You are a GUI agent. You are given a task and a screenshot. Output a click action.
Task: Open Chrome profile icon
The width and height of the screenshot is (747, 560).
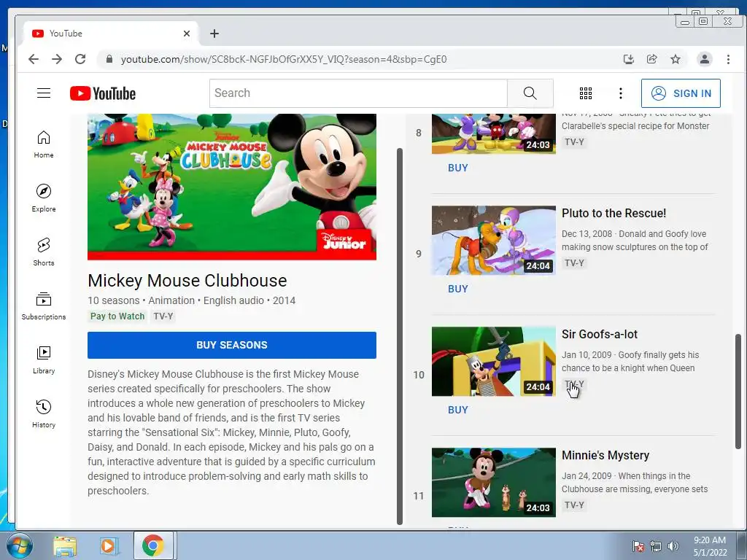click(x=704, y=59)
